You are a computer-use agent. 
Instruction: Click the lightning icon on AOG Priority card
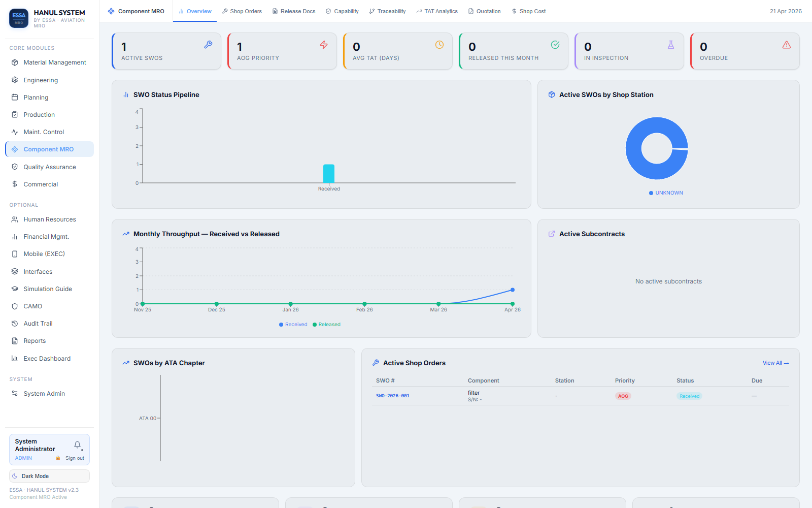pos(324,45)
